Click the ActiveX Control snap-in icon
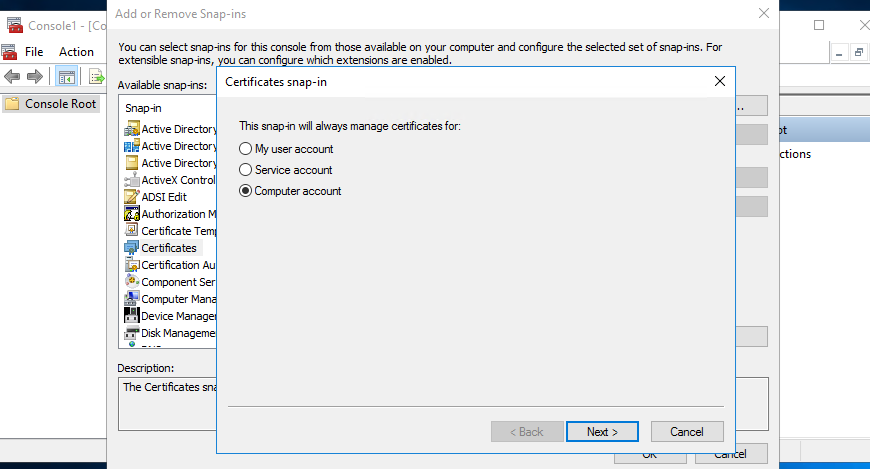This screenshot has height=469, width=870. pos(131,180)
